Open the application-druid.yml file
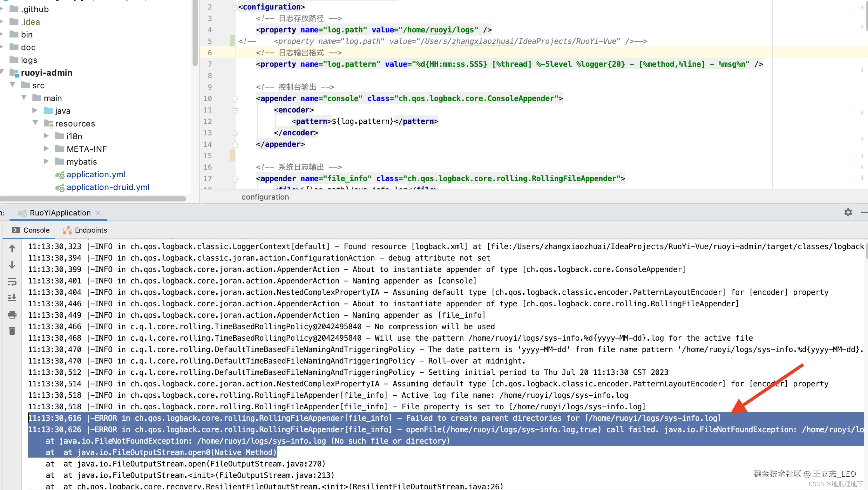The height and width of the screenshot is (490, 868). 108,187
